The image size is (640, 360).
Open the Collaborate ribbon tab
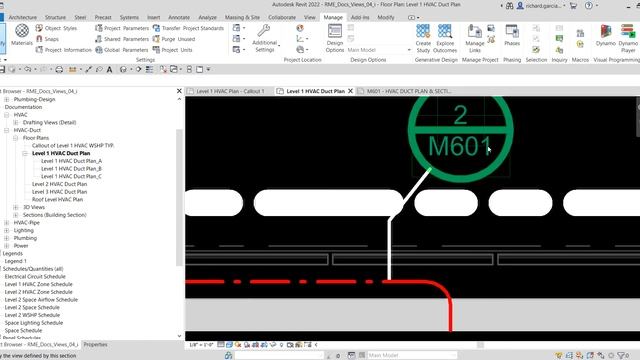coord(282,18)
